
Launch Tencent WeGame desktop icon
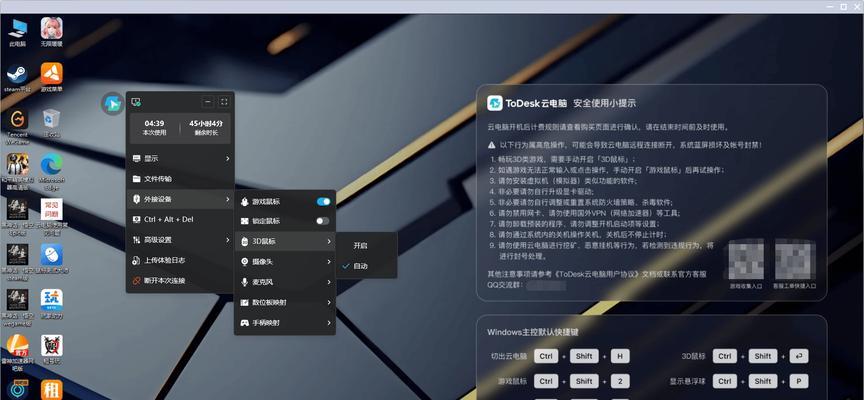point(18,126)
